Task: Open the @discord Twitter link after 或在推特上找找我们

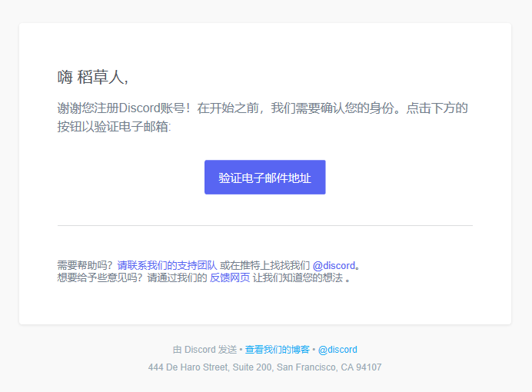Action: point(334,265)
